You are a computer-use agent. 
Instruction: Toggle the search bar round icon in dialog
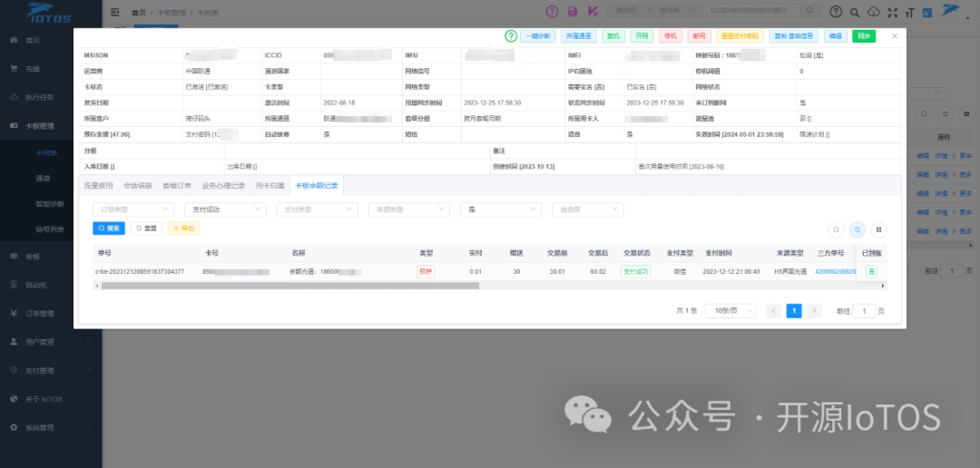pyautogui.click(x=836, y=230)
